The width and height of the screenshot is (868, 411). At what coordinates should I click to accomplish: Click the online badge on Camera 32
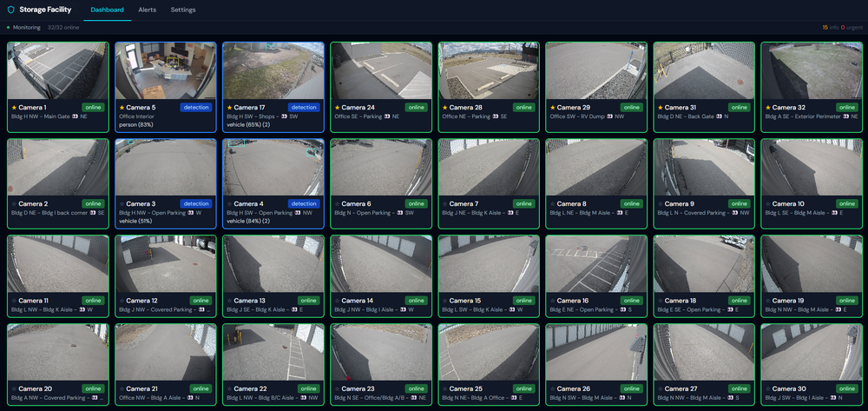coord(847,108)
